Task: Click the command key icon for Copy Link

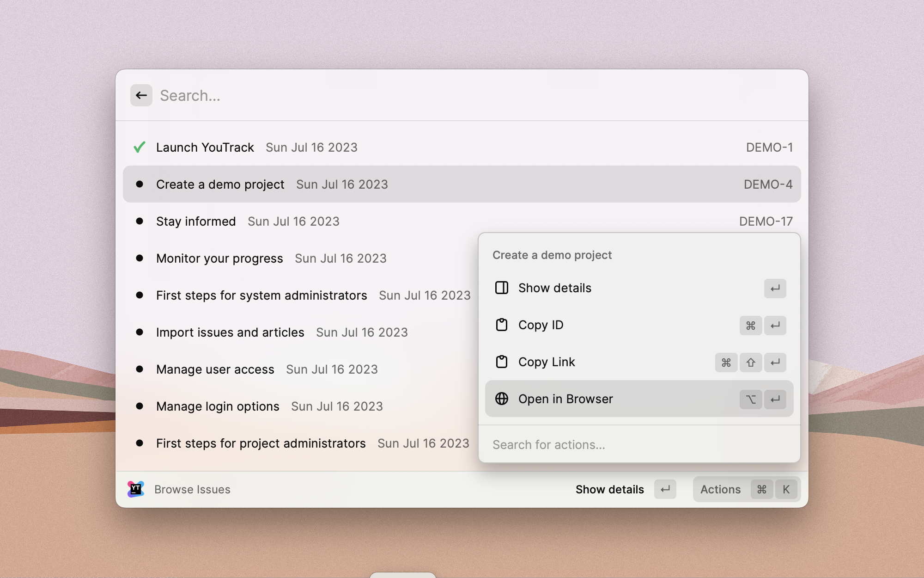Action: [726, 362]
